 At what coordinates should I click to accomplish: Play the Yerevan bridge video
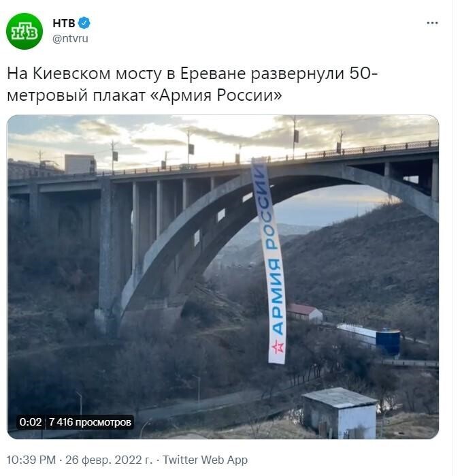click(223, 277)
